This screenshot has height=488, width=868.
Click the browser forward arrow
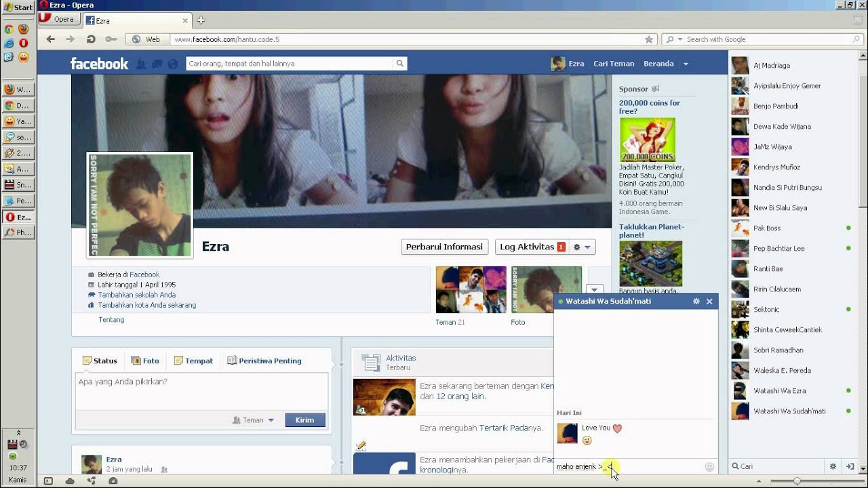70,39
